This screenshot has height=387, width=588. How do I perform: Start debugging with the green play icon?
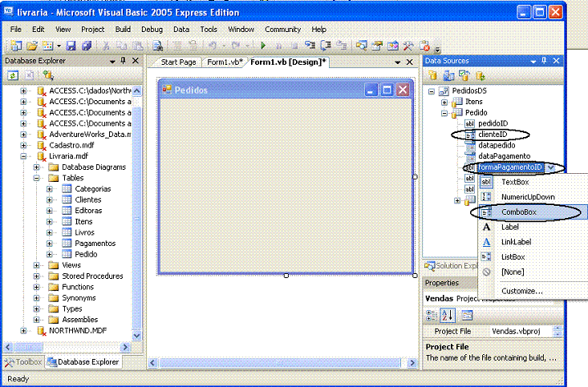click(x=263, y=46)
